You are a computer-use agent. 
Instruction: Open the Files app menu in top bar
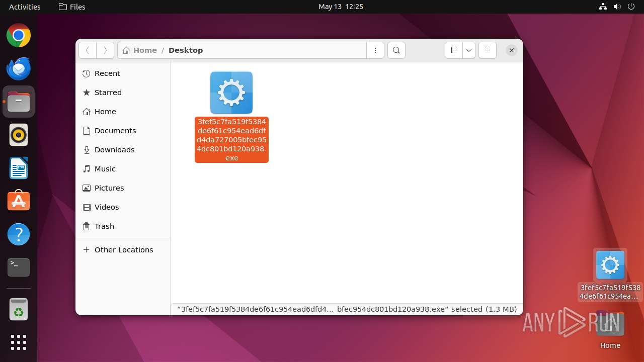(72, 7)
